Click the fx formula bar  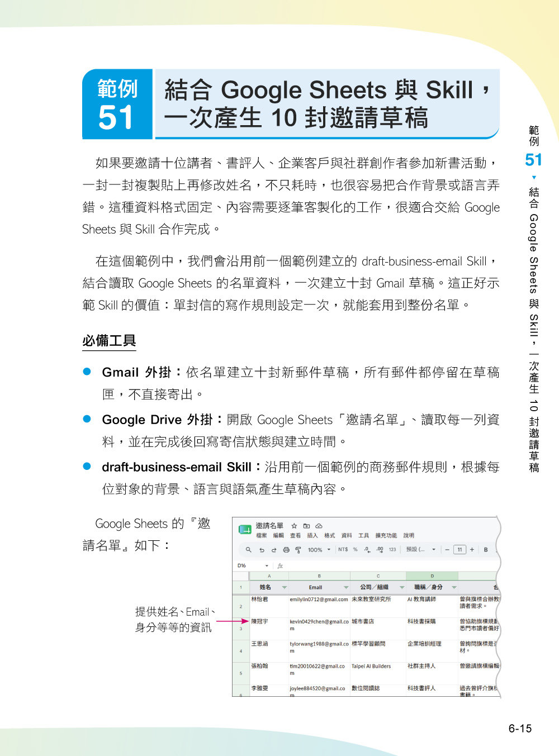coord(387,565)
